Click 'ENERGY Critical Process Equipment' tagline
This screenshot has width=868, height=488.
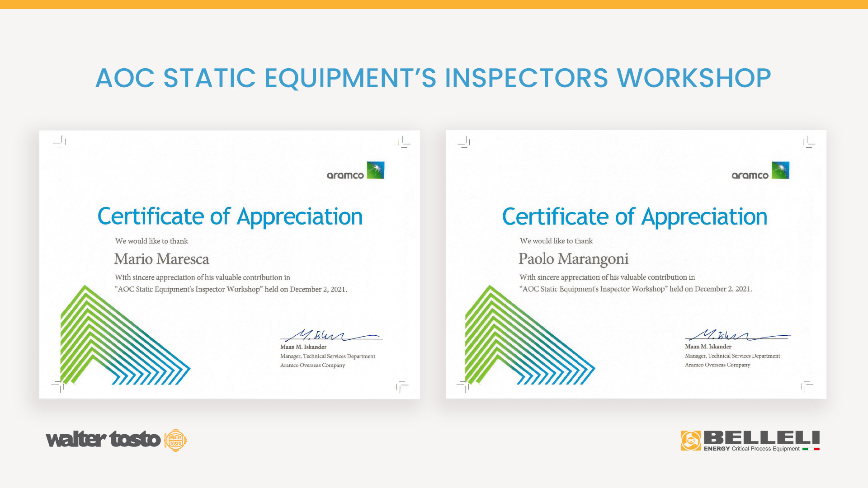(x=751, y=449)
